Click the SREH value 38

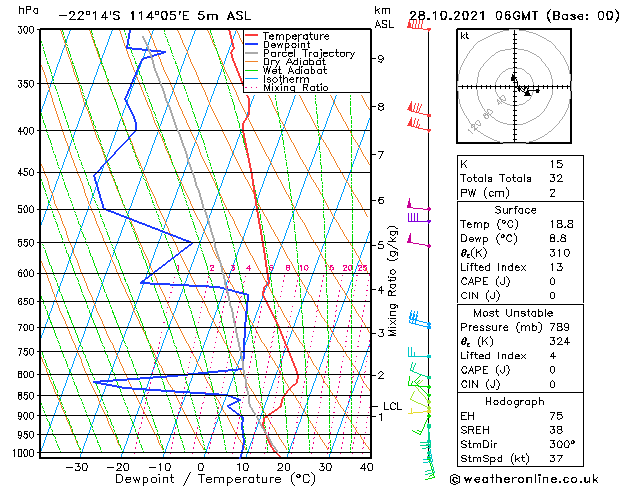556,430
